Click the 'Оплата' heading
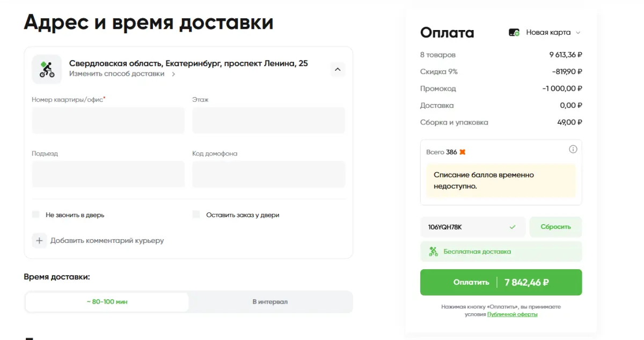 (447, 33)
